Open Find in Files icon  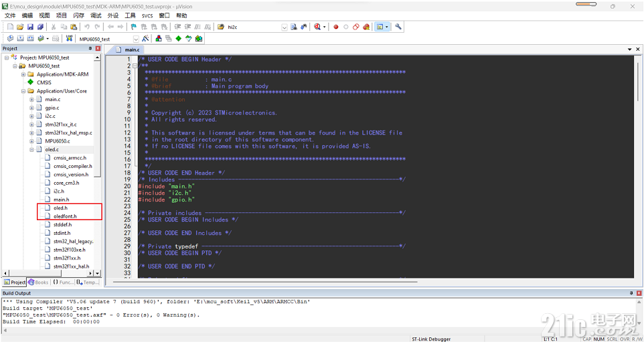click(x=220, y=27)
